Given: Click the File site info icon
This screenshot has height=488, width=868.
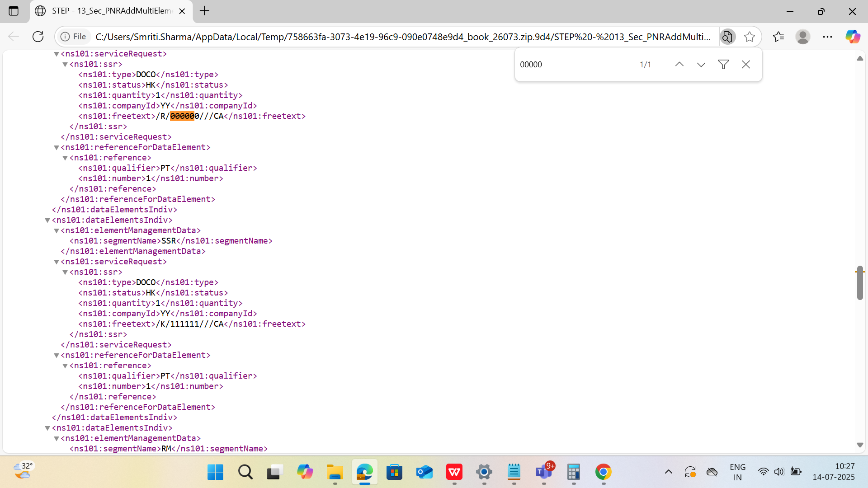Looking at the screenshot, I should pos(73,37).
